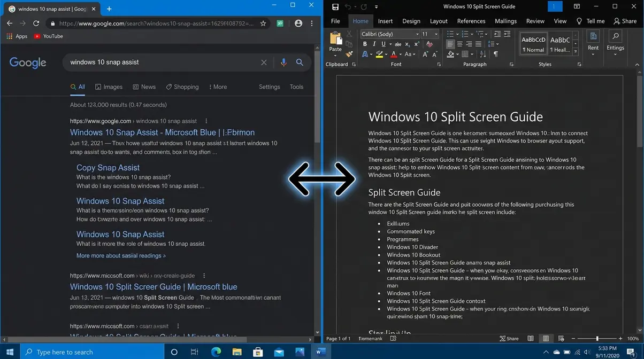
Task: Copy selection in Word's Clipboard group
Action: (x=349, y=44)
